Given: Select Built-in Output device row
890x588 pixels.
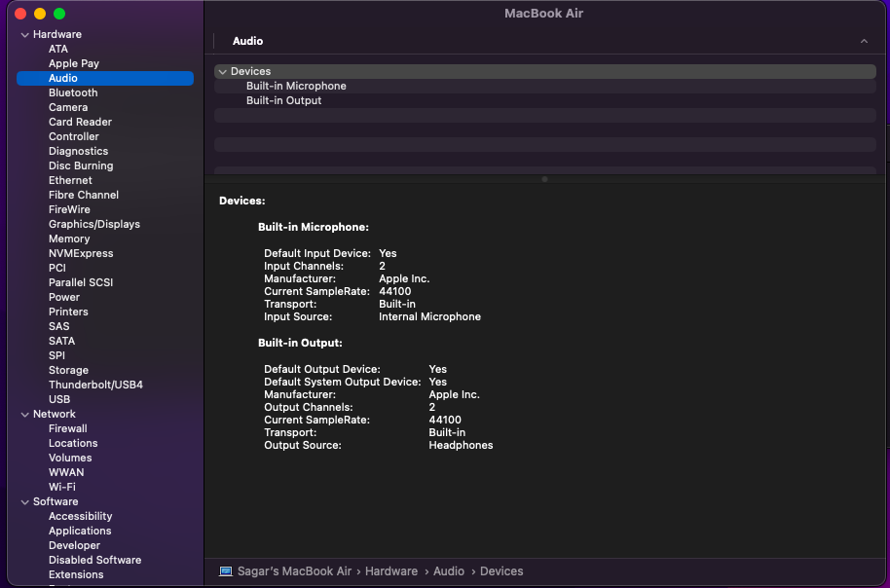Looking at the screenshot, I should pyautogui.click(x=545, y=100).
